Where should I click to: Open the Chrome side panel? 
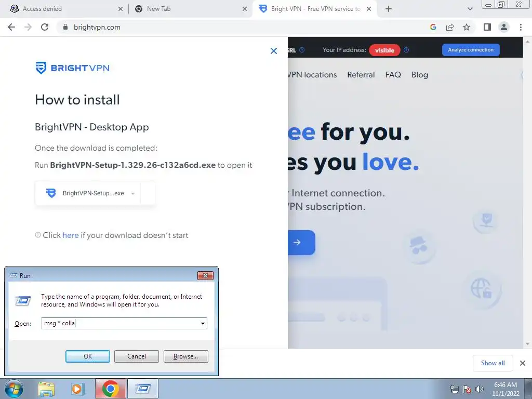pyautogui.click(x=487, y=27)
